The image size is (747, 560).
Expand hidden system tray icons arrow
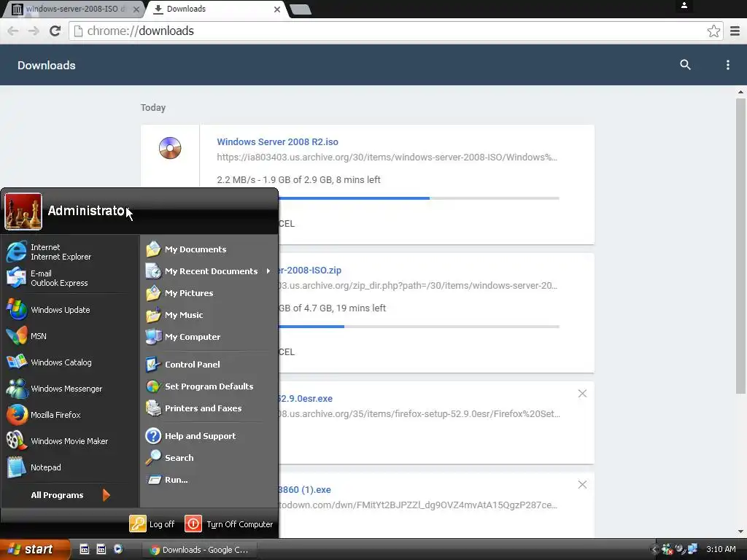pyautogui.click(x=654, y=550)
